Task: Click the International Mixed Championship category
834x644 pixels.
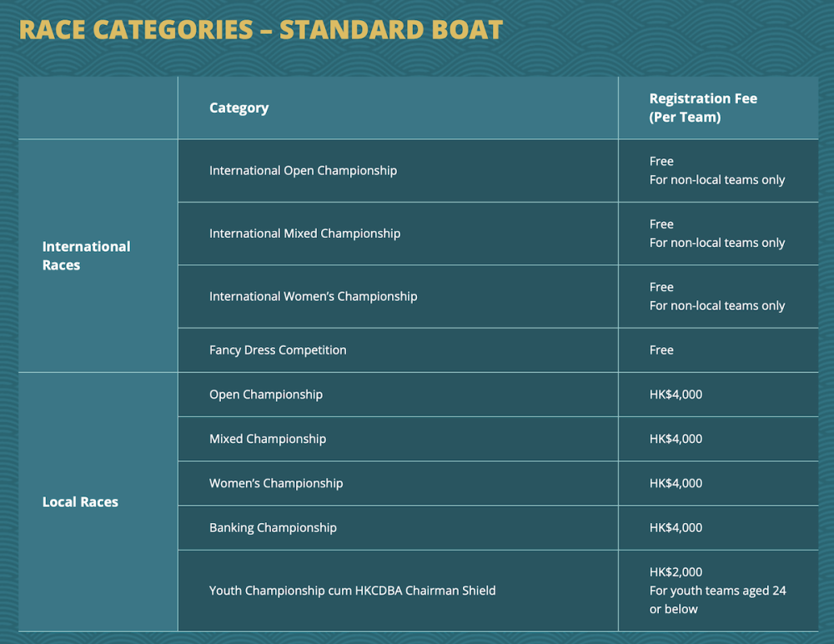Action: (304, 234)
